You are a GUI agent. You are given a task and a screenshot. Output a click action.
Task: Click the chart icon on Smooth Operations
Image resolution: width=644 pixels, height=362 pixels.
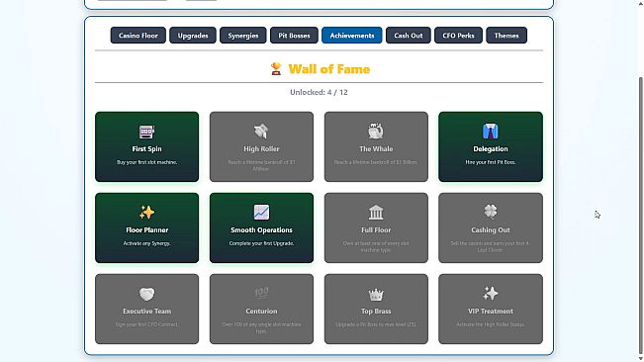click(x=261, y=213)
